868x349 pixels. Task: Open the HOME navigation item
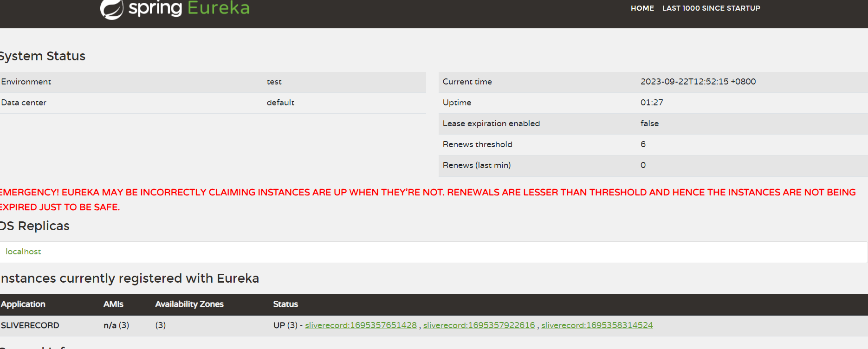click(x=642, y=8)
